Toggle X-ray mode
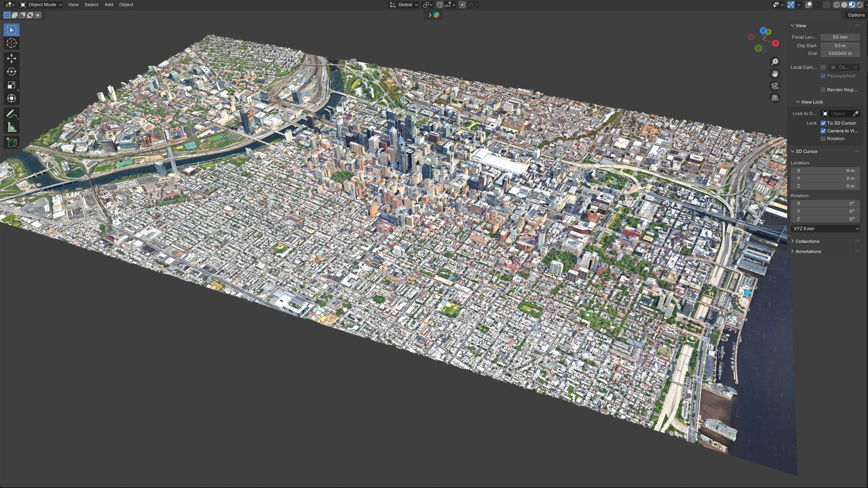The image size is (868, 488). tap(827, 5)
